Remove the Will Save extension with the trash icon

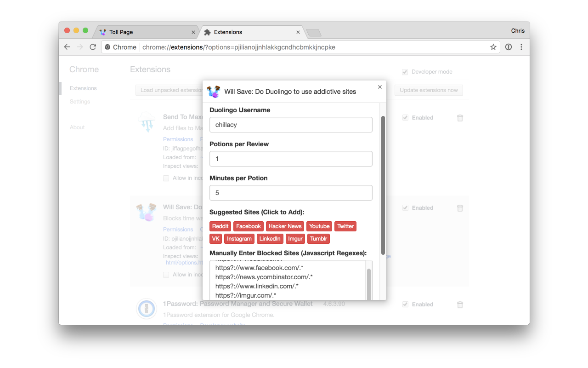[x=460, y=208]
